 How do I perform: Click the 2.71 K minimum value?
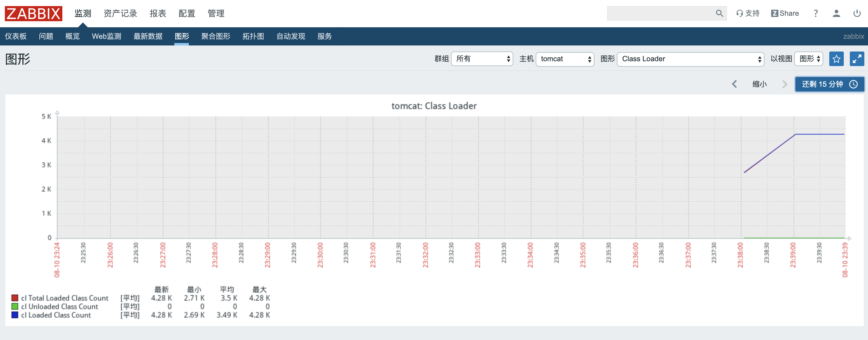(x=194, y=298)
